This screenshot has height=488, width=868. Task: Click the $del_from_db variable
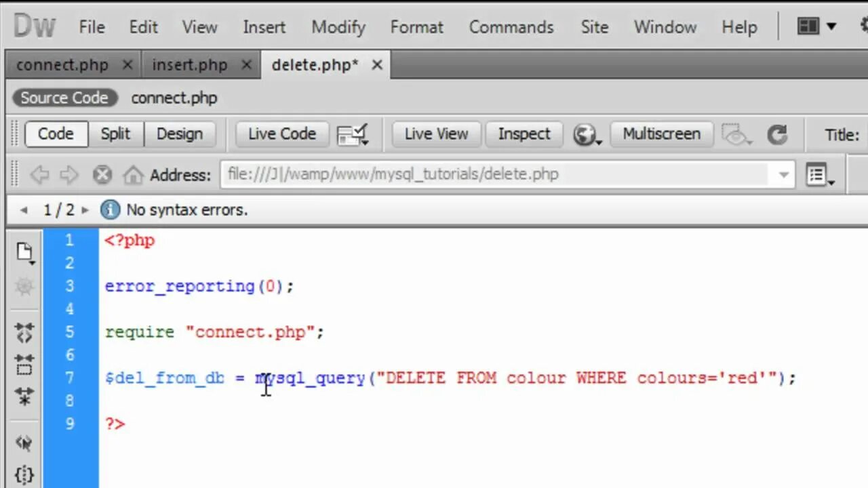click(165, 378)
